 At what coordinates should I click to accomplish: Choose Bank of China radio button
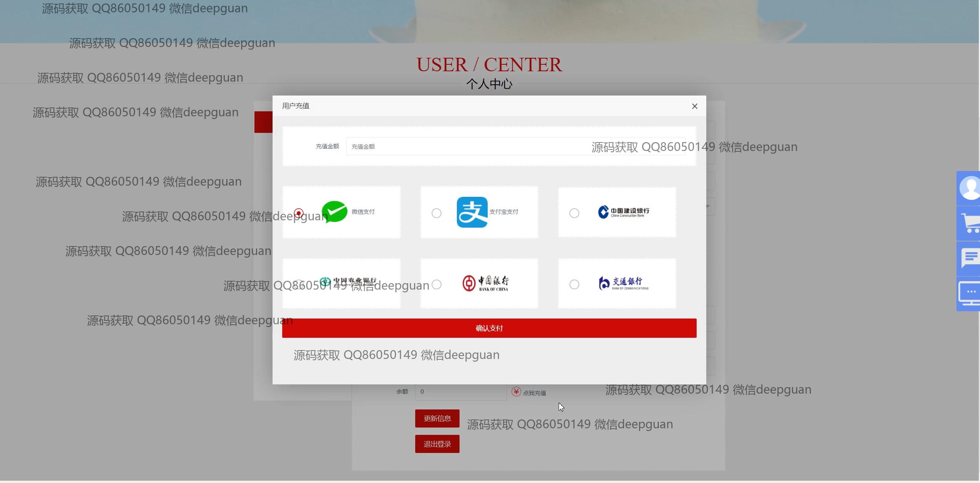436,284
